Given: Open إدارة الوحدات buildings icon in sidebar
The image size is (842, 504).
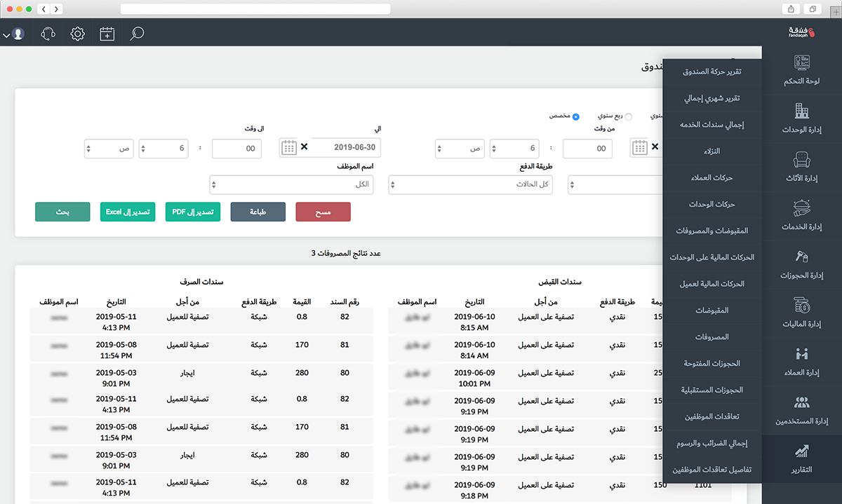Looking at the screenshot, I should point(801,111).
